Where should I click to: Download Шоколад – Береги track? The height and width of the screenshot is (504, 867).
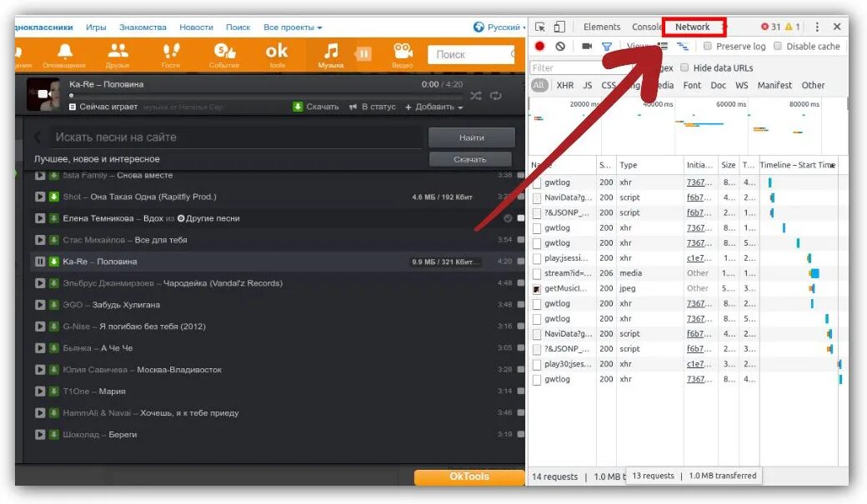(53, 434)
